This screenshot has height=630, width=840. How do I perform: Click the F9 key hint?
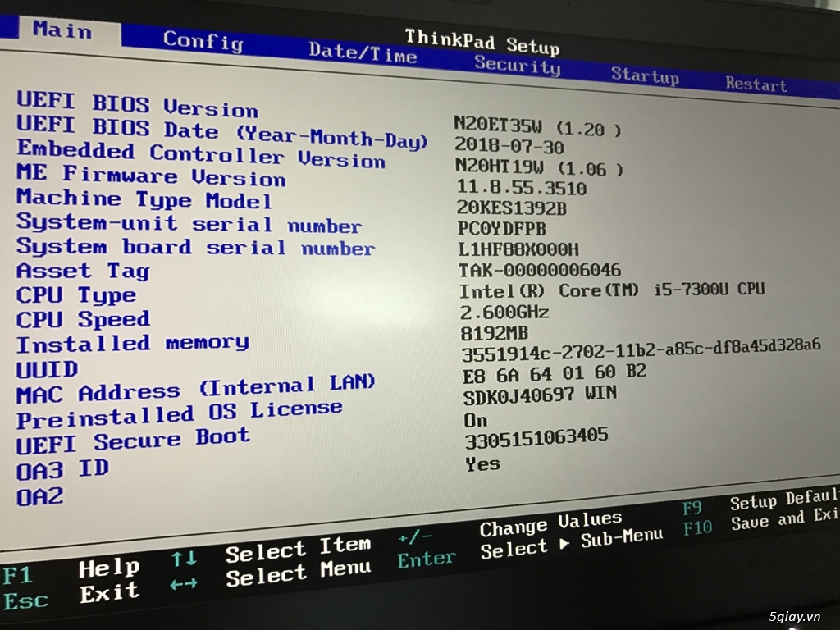pyautogui.click(x=692, y=508)
